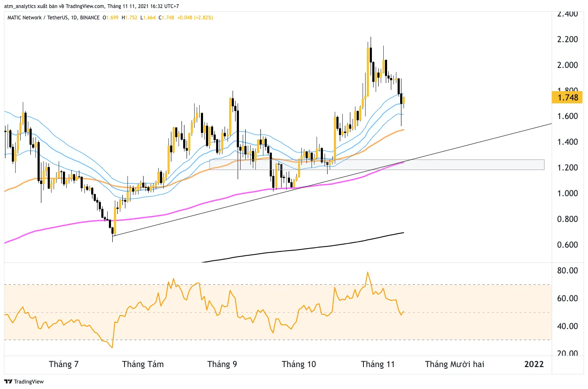Click the Tháng Mười hai time axis label
The height and width of the screenshot is (389, 588).
point(455,365)
